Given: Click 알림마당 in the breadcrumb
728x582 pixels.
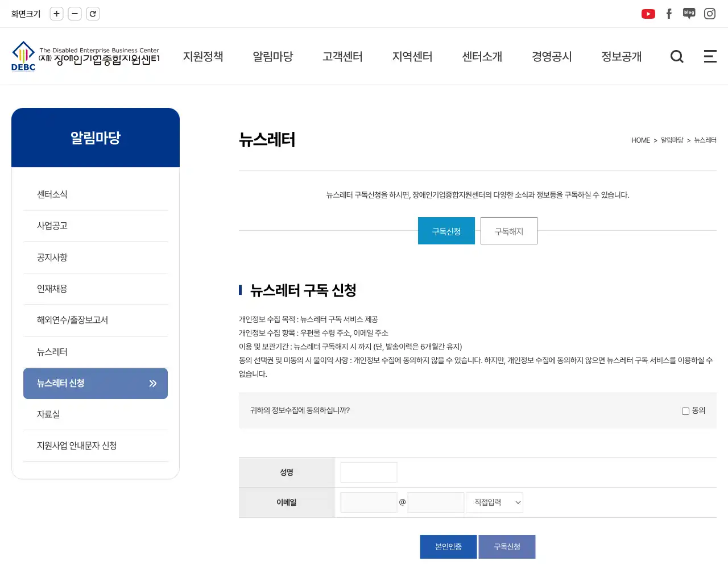Looking at the screenshot, I should coord(672,140).
